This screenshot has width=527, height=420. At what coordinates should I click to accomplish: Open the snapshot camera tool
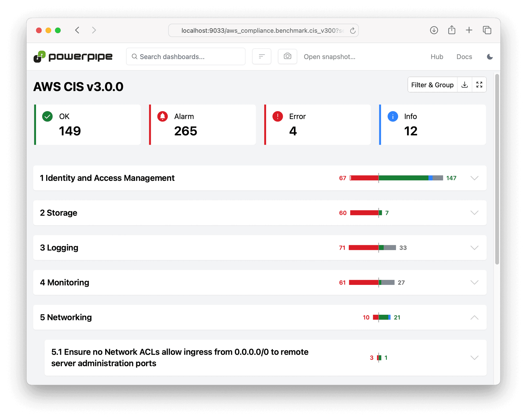point(287,56)
